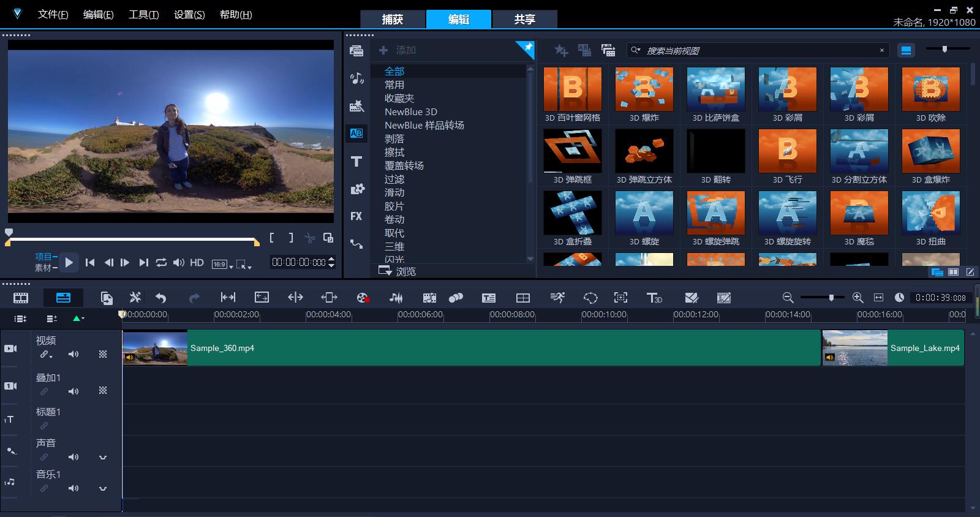Play the project preview

click(x=68, y=263)
